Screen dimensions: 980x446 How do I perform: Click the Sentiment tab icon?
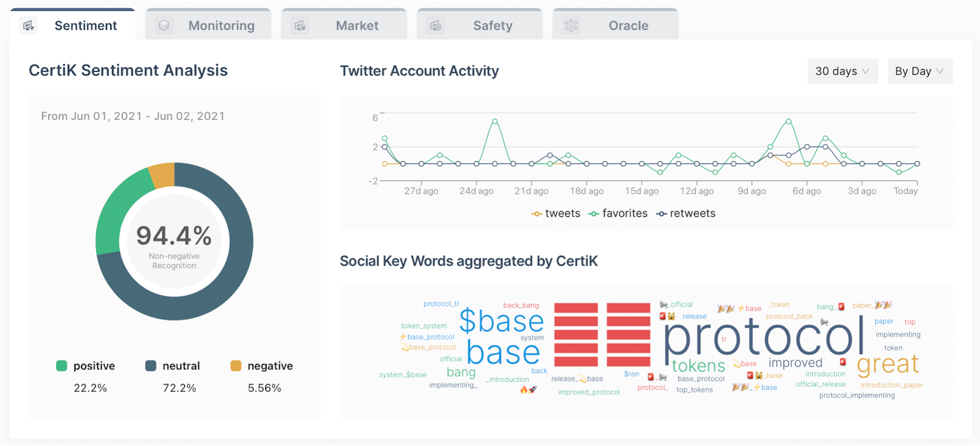pyautogui.click(x=28, y=26)
